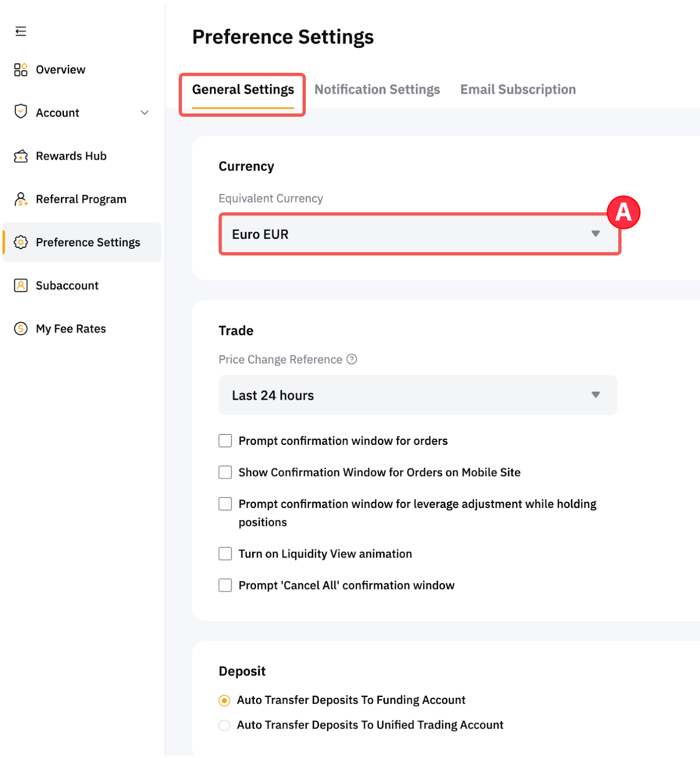Image resolution: width=700 pixels, height=758 pixels.
Task: Go to Preference Settings in sidebar
Action: (x=88, y=243)
